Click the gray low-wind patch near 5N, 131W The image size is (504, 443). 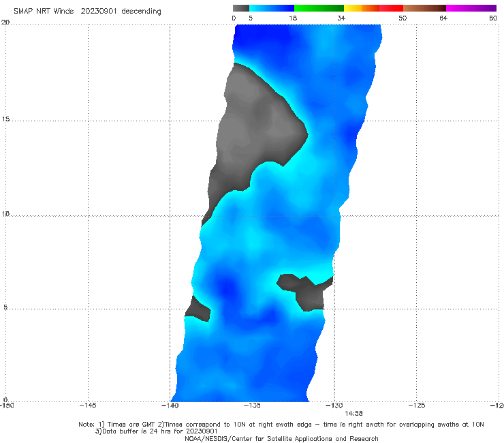pyautogui.click(x=309, y=296)
